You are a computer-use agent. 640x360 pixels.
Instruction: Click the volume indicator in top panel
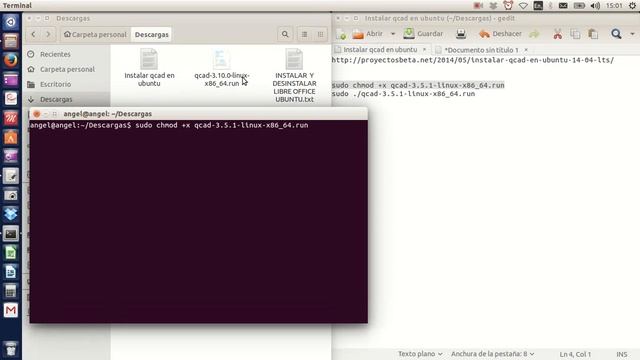(596, 6)
